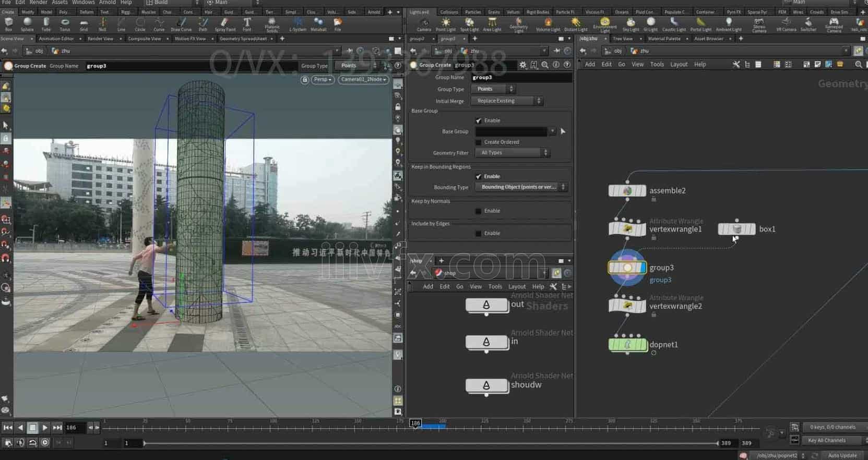Open the Geometry Filter All Types dropdown
Screen dimensions: 868x460
513,153
